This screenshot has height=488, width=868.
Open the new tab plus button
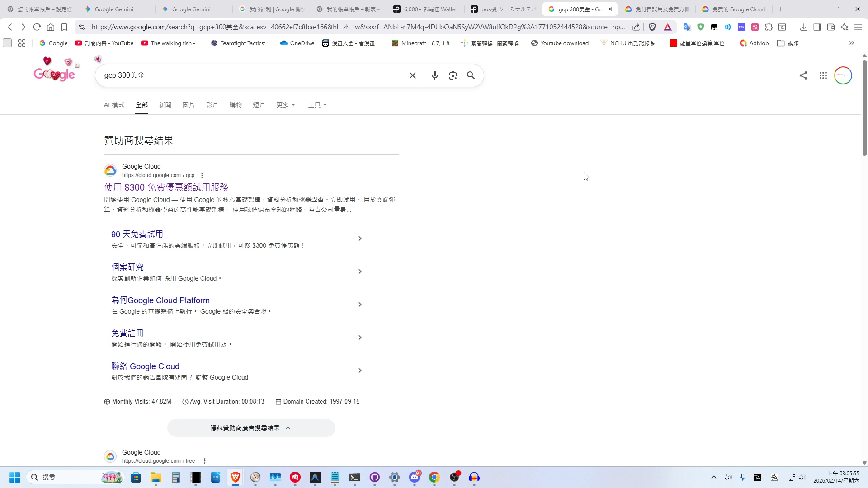(780, 9)
